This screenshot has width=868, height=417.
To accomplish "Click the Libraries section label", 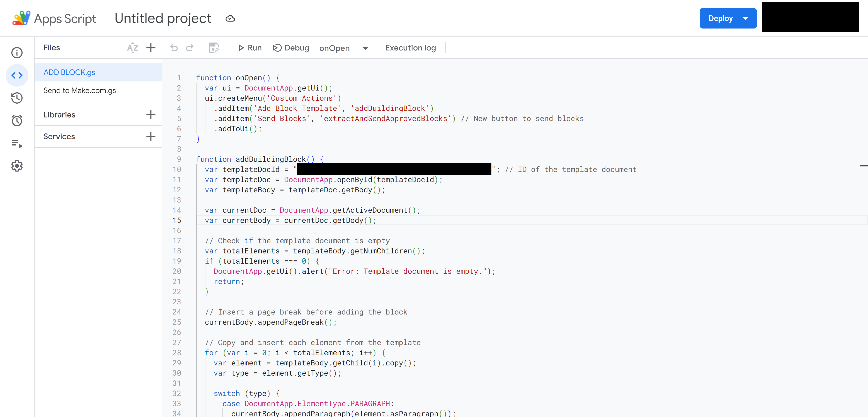I will 59,115.
